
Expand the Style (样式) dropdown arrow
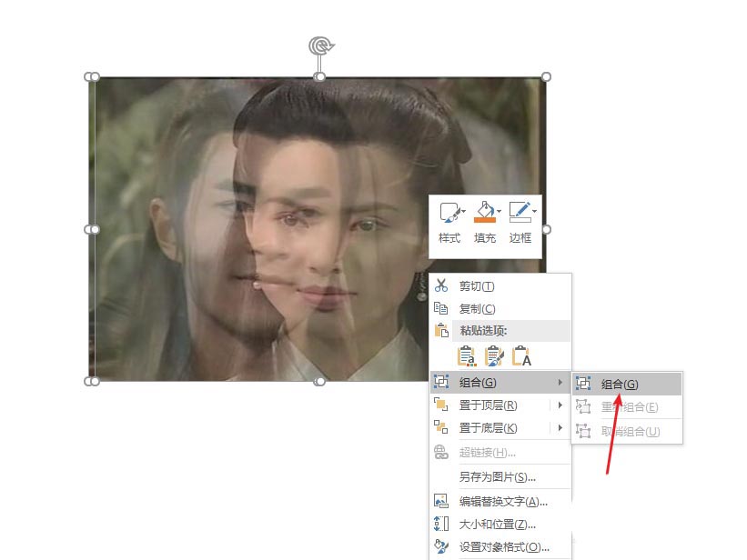463,212
